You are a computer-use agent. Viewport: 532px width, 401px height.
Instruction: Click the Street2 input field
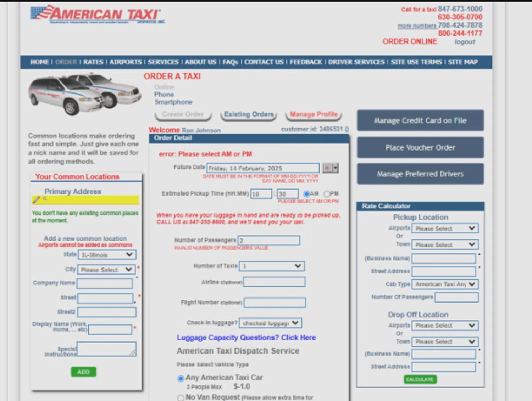tap(107, 312)
